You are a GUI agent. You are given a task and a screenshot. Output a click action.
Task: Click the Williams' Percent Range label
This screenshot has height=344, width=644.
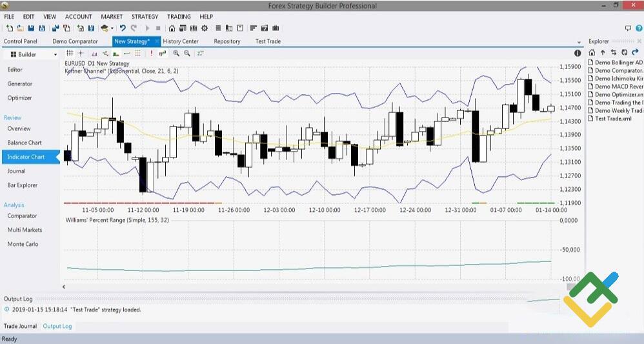click(117, 220)
